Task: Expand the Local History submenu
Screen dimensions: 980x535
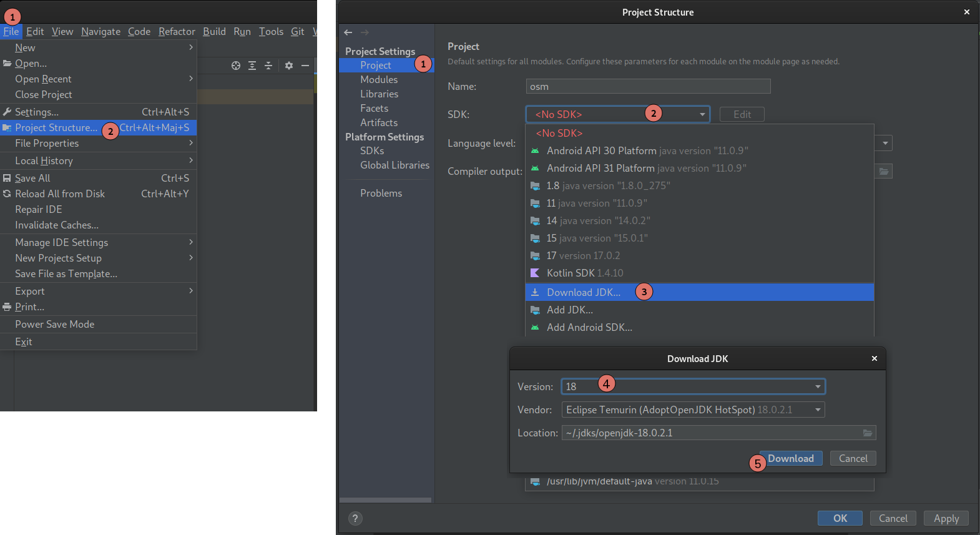Action: click(x=99, y=160)
